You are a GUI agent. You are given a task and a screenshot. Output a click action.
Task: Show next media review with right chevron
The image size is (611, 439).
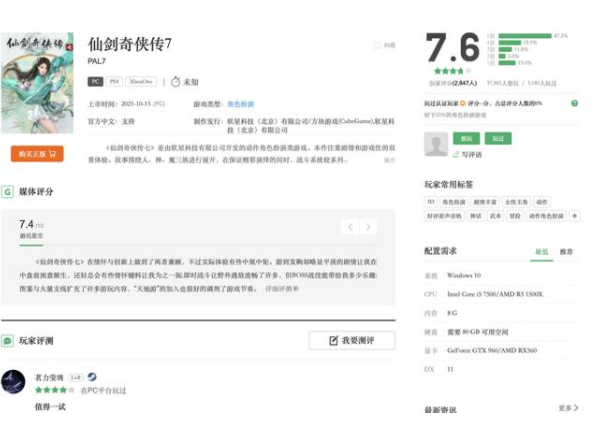[x=368, y=227]
